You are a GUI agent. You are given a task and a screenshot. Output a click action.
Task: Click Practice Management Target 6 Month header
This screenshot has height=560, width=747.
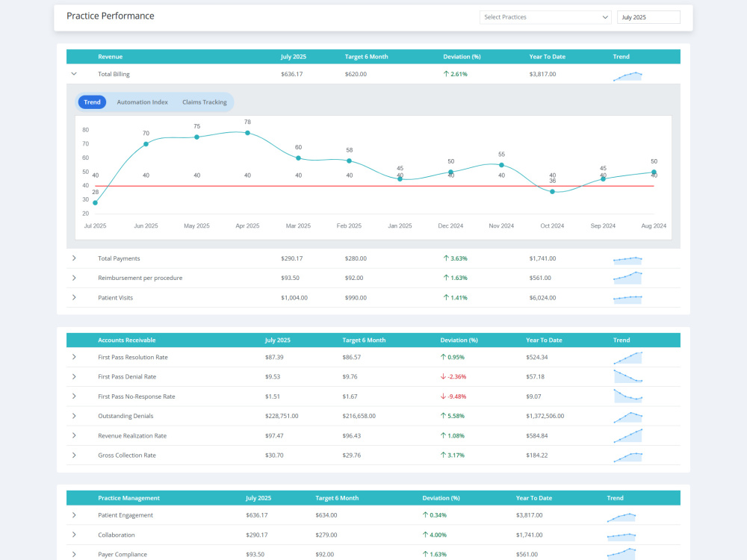click(337, 498)
